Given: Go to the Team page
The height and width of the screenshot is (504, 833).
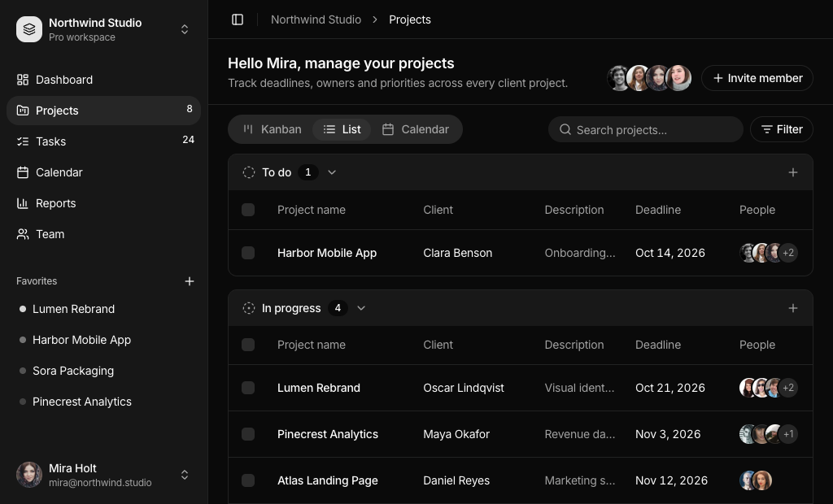Looking at the screenshot, I should click(103, 234).
